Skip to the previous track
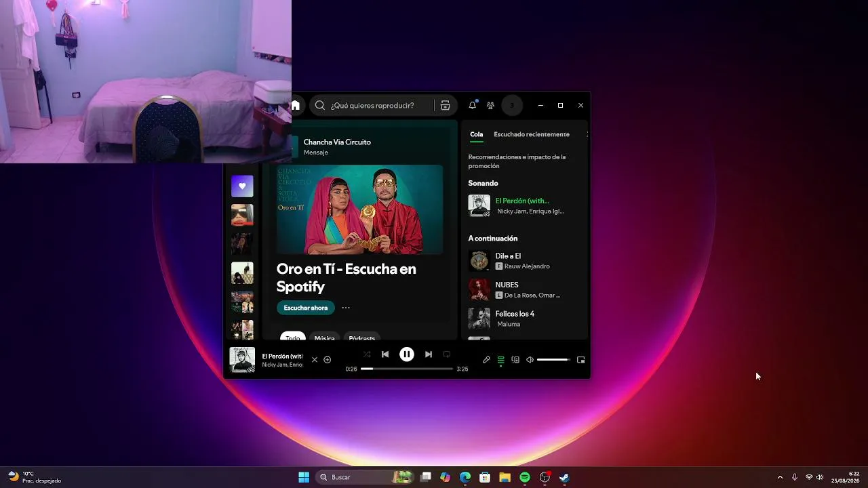The height and width of the screenshot is (488, 868). coord(385,354)
